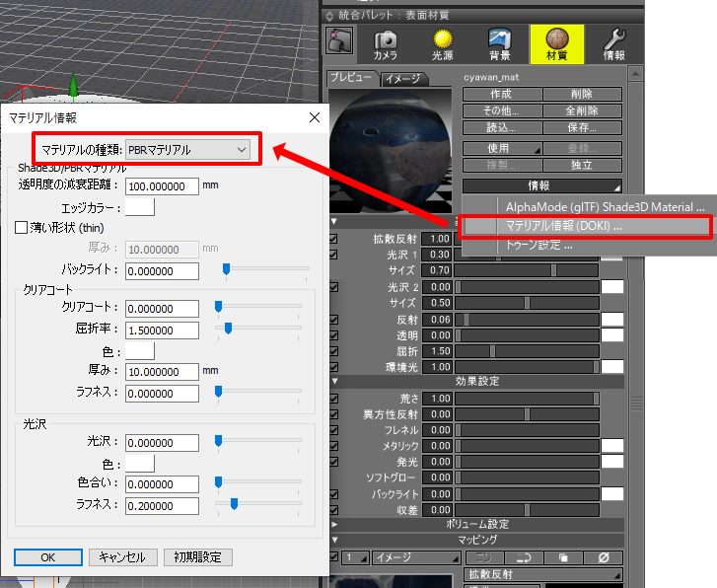Toggle the 屈折 checkbox
The image size is (717, 588).
click(x=333, y=351)
